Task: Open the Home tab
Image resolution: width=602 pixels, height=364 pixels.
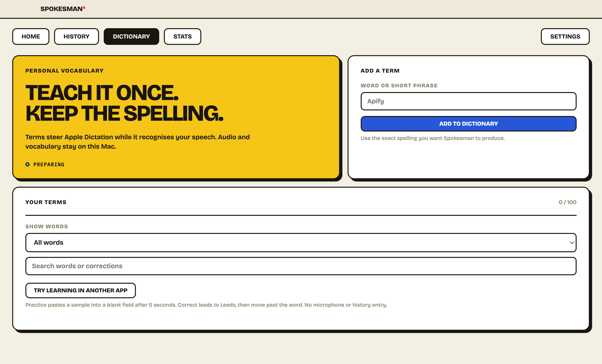Action: (x=31, y=37)
